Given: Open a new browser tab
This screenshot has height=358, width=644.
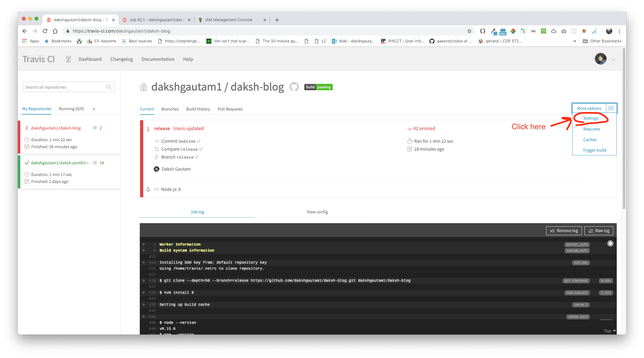Looking at the screenshot, I should click(x=277, y=20).
